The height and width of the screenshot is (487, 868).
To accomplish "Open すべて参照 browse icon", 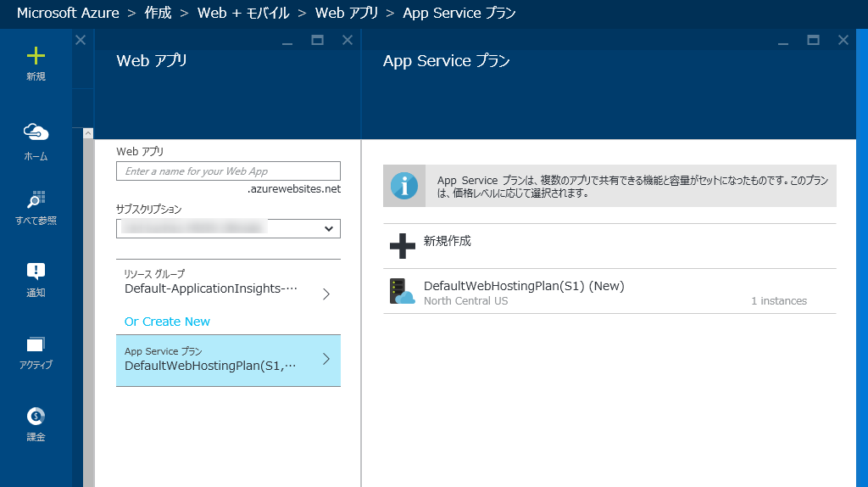I will pos(36,199).
